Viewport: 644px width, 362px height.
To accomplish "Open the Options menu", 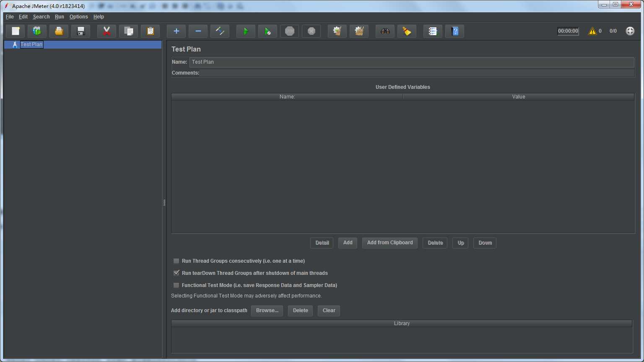I will click(79, 17).
